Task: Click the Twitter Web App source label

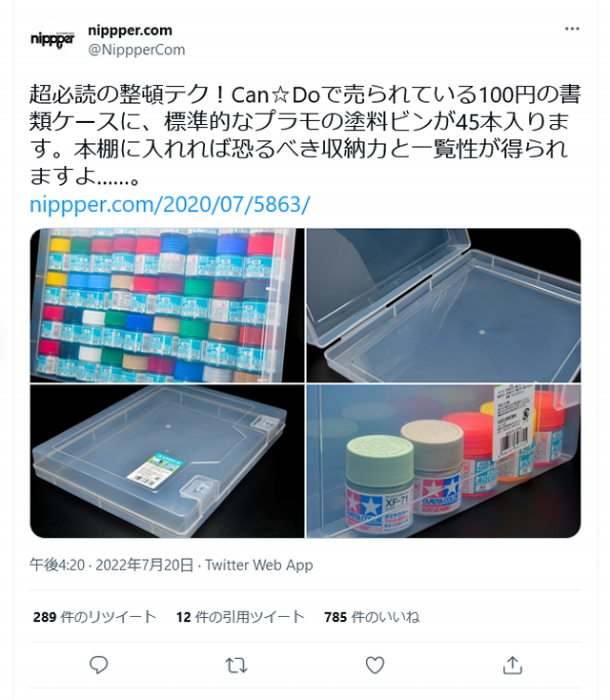Action: coord(259,566)
